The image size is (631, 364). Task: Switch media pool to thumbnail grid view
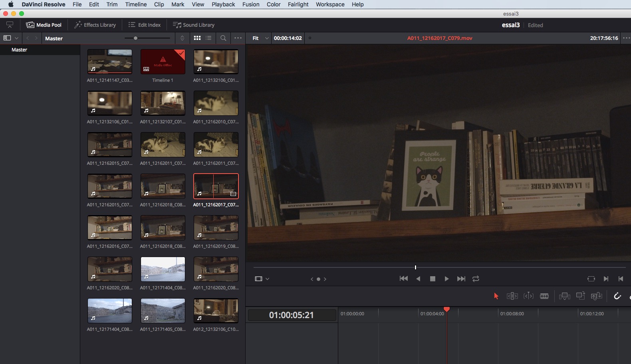click(x=197, y=38)
